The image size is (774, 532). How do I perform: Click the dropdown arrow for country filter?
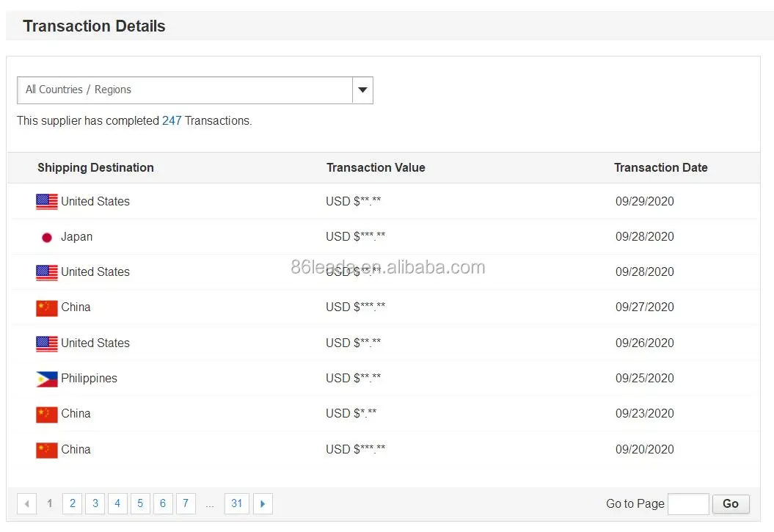[x=362, y=90]
